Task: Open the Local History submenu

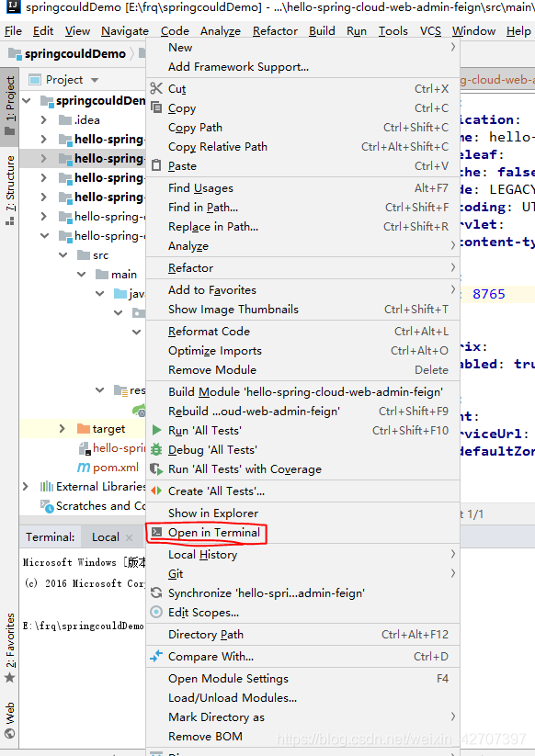Action: [x=302, y=555]
